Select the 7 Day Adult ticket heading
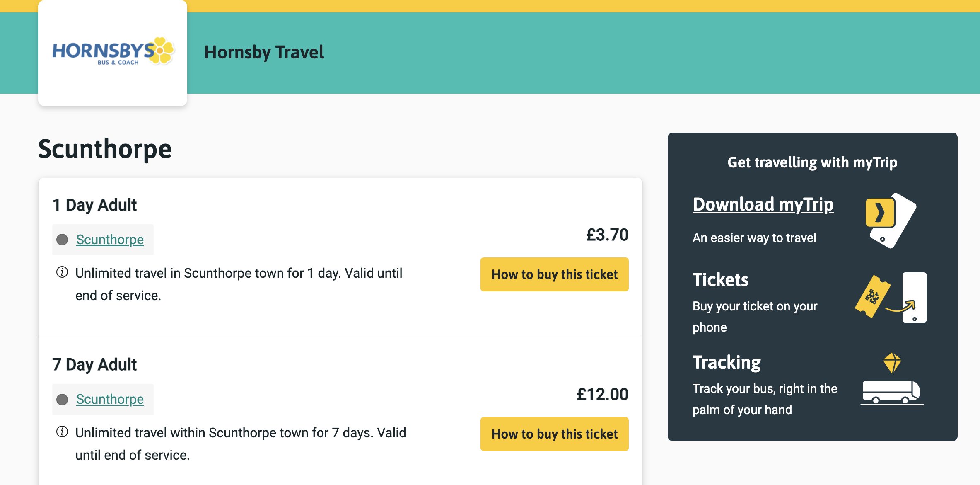 pyautogui.click(x=95, y=364)
